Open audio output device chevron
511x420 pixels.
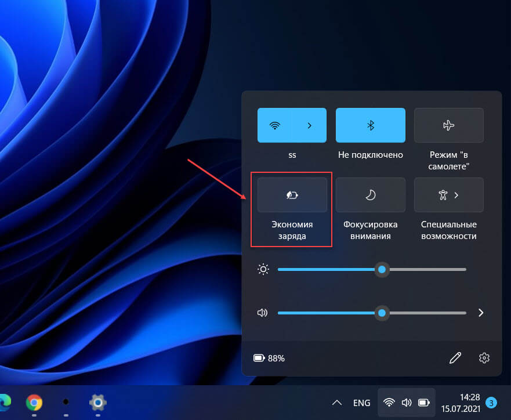pyautogui.click(x=481, y=313)
